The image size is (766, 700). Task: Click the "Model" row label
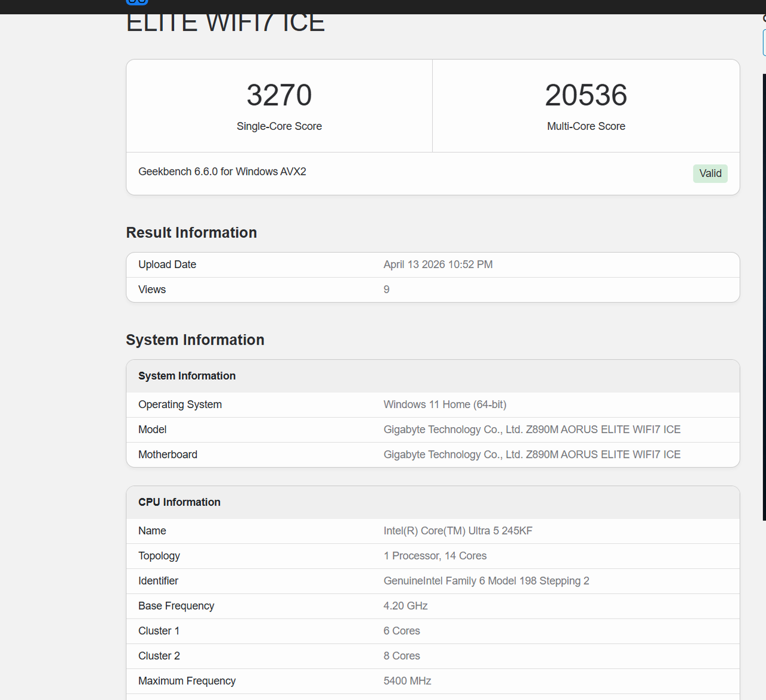click(x=153, y=430)
